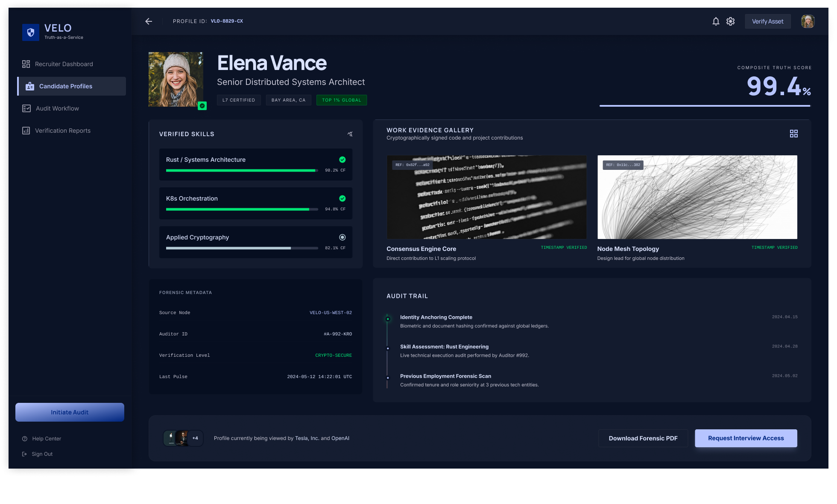This screenshot has height=504, width=837.
Task: Click the 82.1% CF value
Action: click(335, 248)
